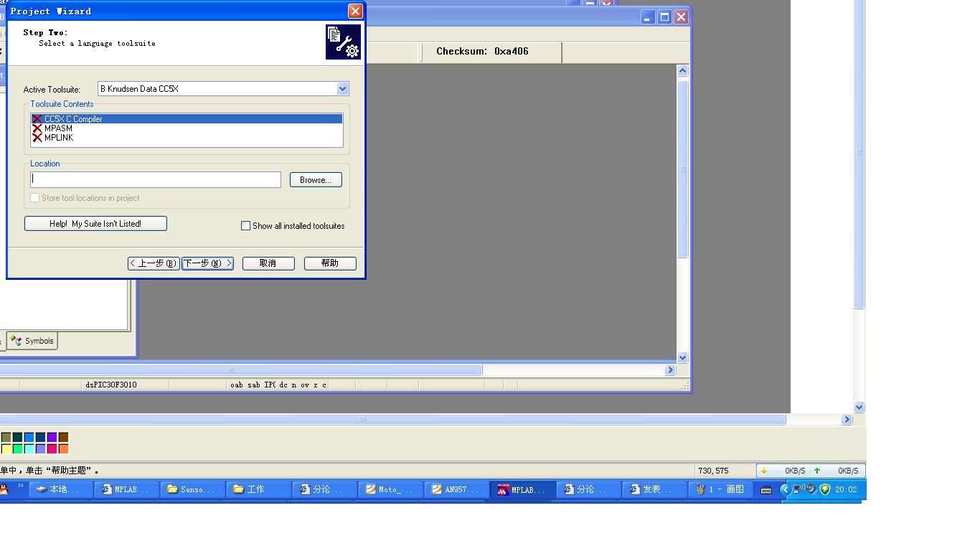Click down arrow of MPLAB vertical scrollbar
The width and height of the screenshot is (980, 551).
tap(682, 357)
